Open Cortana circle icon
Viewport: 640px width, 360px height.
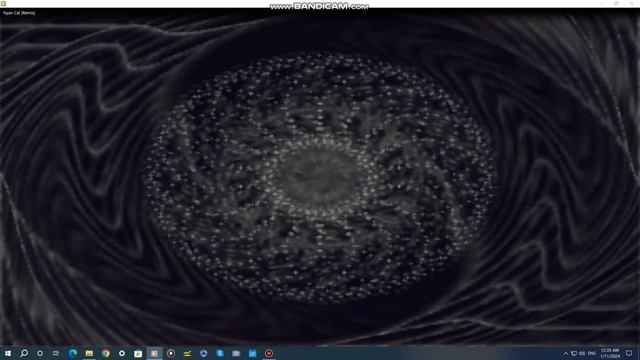click(x=40, y=353)
